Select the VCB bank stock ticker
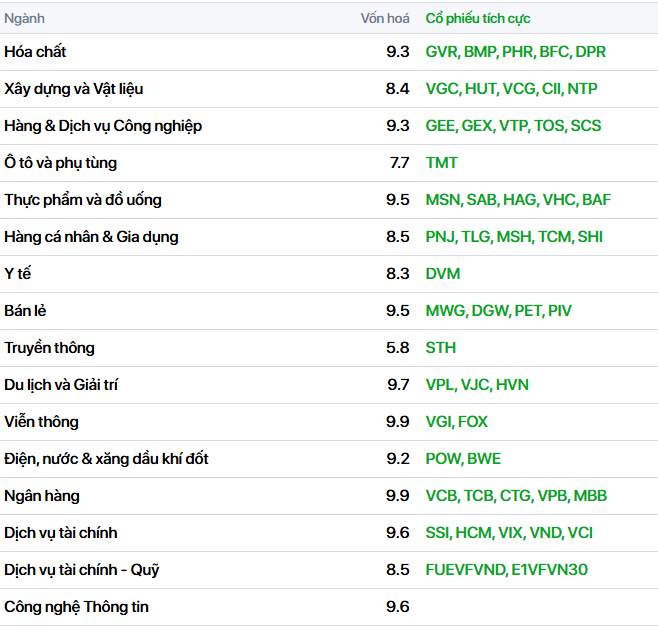Viewport: 658px width, 626px height. pyautogui.click(x=442, y=496)
